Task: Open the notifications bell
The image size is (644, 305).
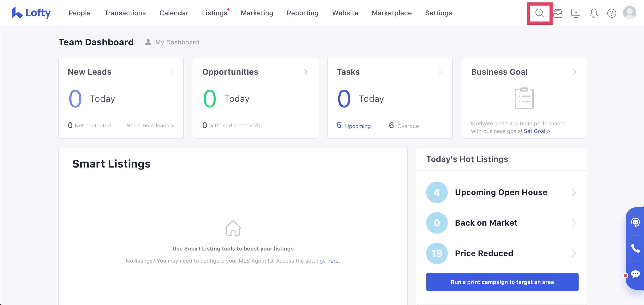Action: (x=594, y=13)
